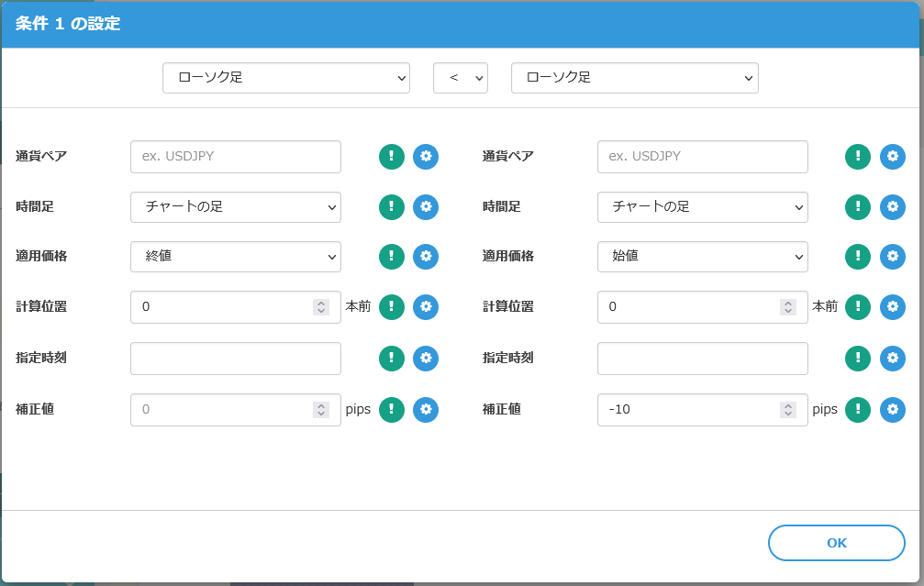924x586 pixels.
Task: Click the left 通貨ペア input field
Action: coord(236,157)
